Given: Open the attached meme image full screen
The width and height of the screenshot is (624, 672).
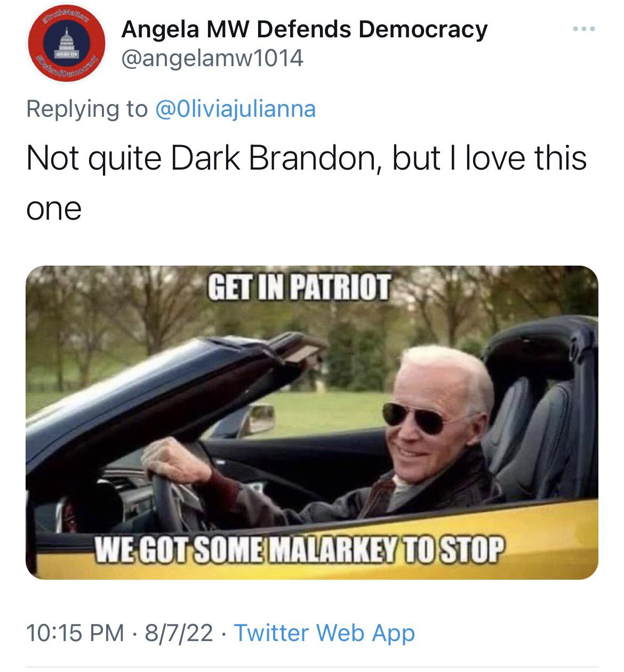Looking at the screenshot, I should click(312, 422).
